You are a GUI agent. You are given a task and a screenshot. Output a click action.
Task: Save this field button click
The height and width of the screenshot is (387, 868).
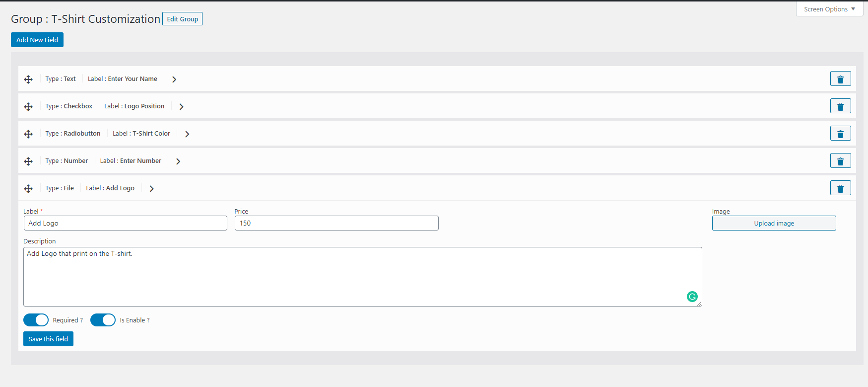point(48,339)
